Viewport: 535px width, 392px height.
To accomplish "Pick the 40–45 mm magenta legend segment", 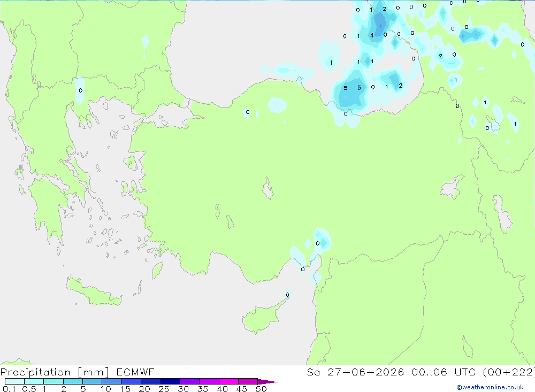I will point(228,381).
